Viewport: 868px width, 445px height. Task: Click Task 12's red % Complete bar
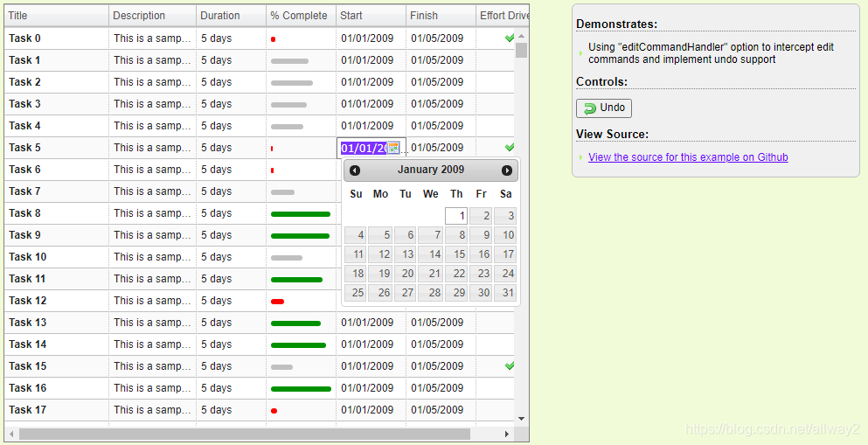277,302
